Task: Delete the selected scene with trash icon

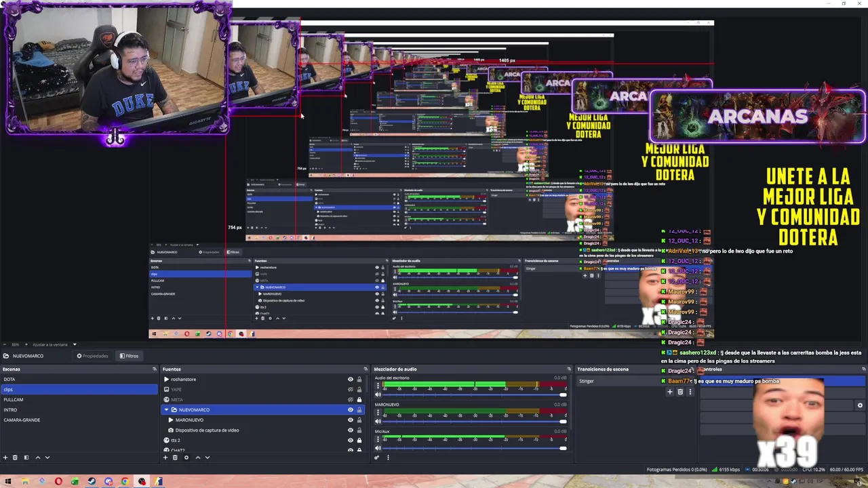Action: (x=15, y=457)
